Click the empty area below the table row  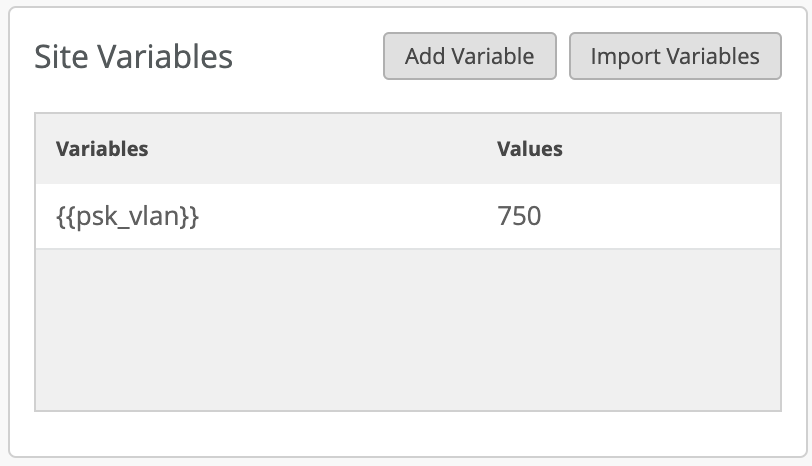click(x=407, y=330)
